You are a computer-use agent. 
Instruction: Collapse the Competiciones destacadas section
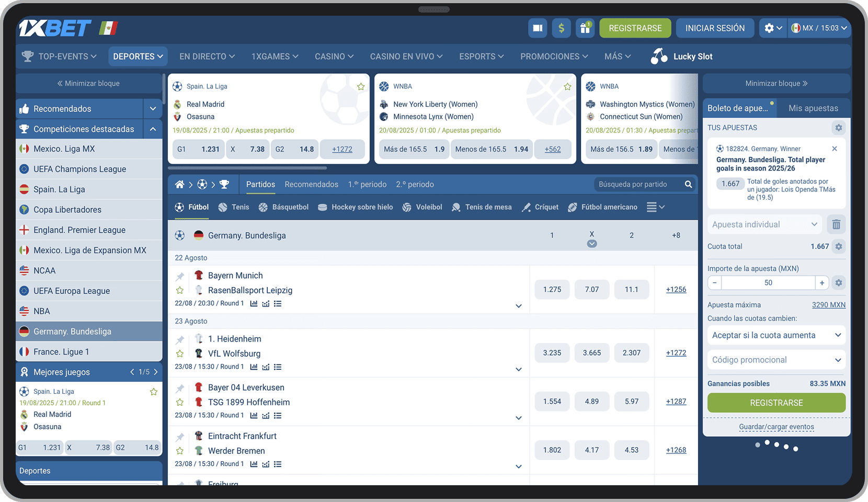tap(153, 129)
